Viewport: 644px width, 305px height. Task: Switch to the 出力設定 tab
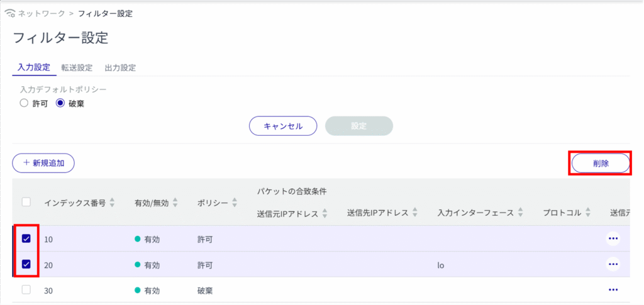click(120, 68)
